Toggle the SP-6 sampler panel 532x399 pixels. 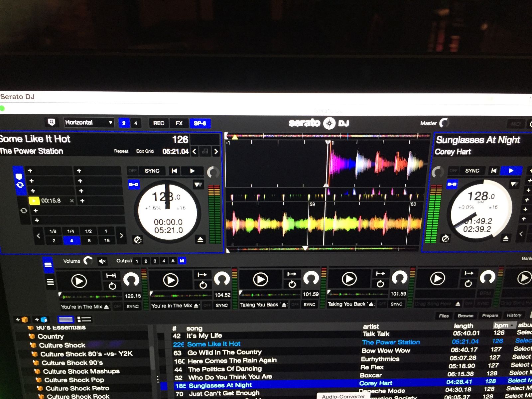200,123
